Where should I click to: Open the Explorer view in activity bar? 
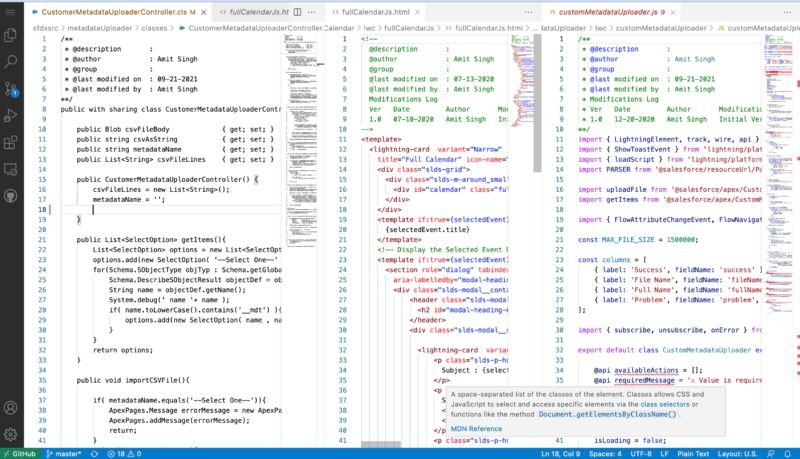(10, 35)
